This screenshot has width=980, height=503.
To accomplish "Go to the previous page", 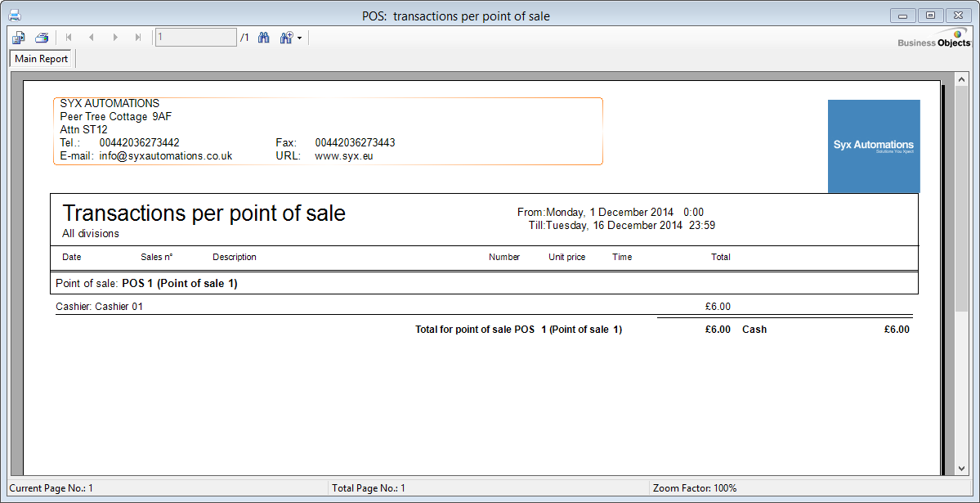I will 92,38.
